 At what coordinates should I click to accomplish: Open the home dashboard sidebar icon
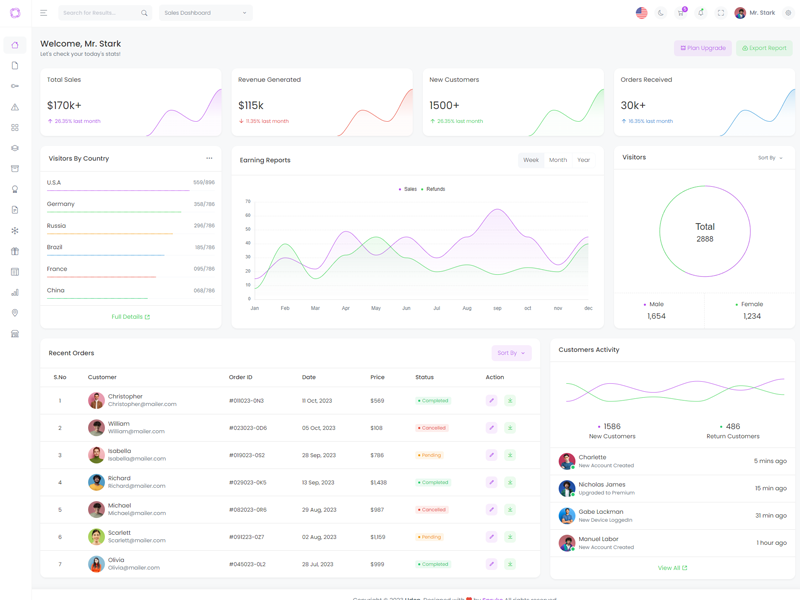(x=15, y=45)
